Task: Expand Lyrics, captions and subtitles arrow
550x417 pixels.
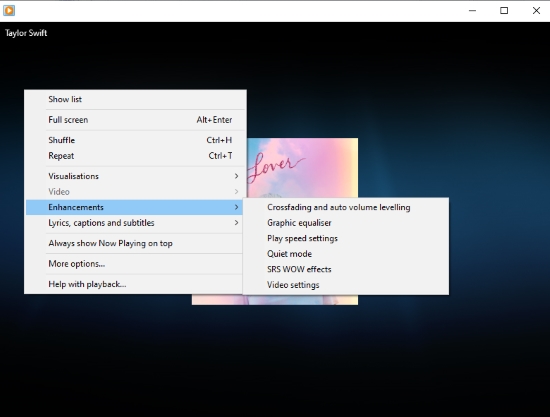Action: click(236, 223)
